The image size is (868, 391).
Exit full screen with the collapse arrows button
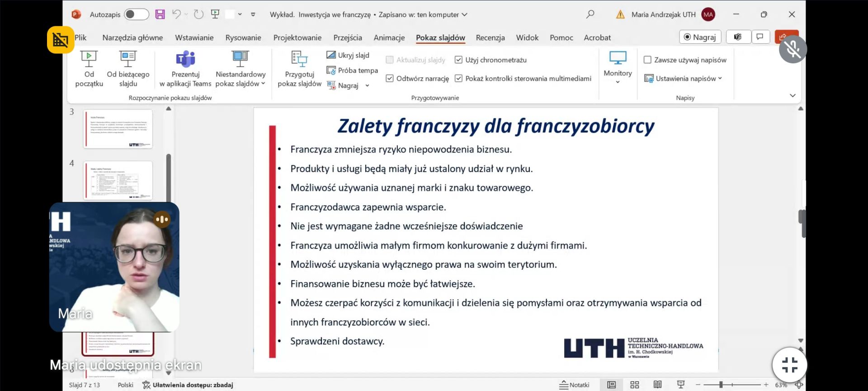[789, 365]
